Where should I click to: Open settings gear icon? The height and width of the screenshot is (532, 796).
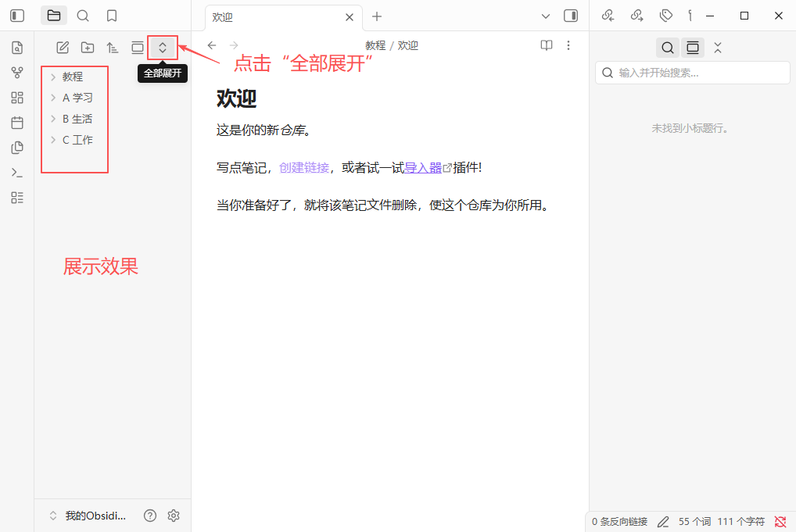(x=174, y=516)
